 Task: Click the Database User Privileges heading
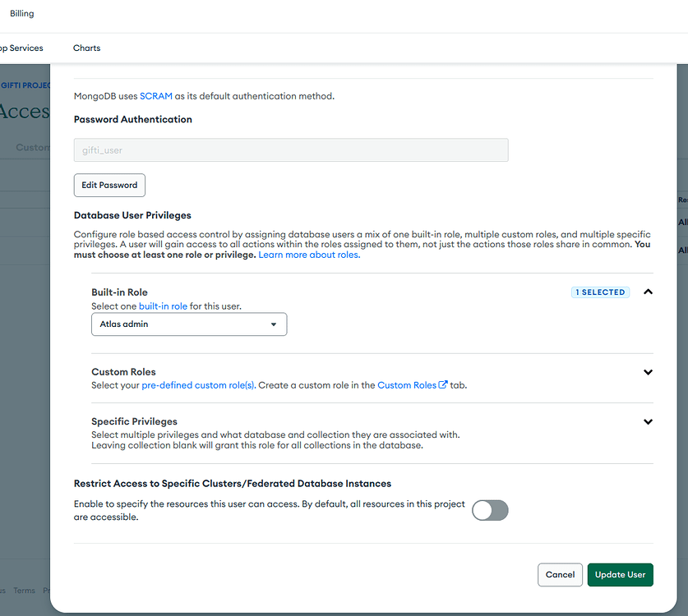coord(132,215)
